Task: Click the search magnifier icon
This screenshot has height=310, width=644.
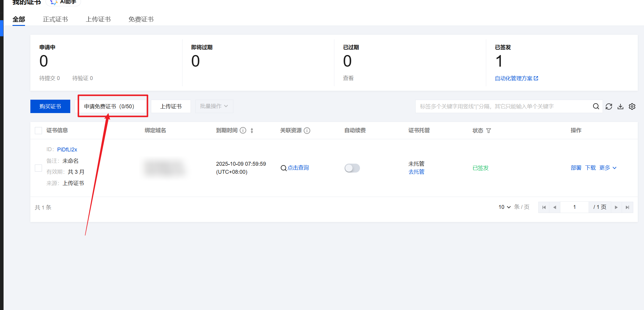Action: [596, 106]
